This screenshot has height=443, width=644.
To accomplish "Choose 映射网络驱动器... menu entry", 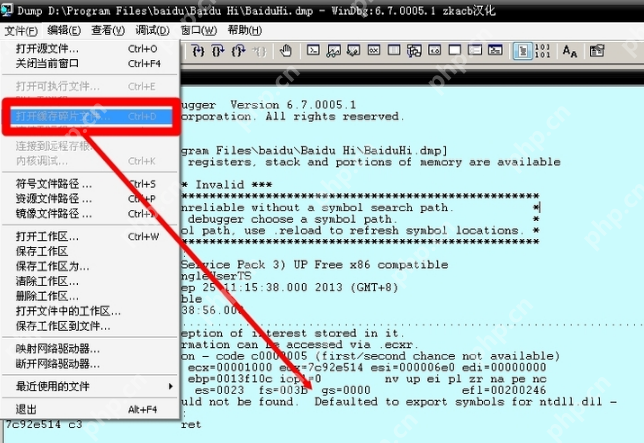I will coord(90,349).
